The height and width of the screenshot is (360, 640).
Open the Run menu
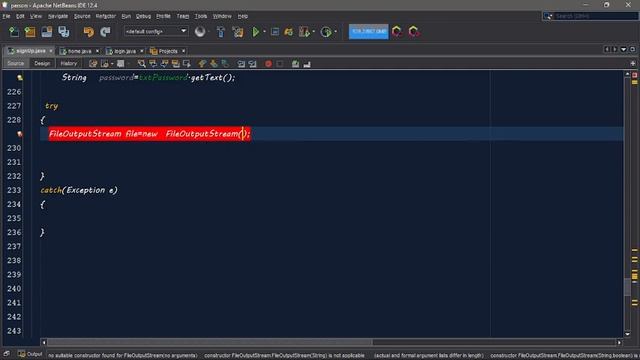[x=126, y=16]
